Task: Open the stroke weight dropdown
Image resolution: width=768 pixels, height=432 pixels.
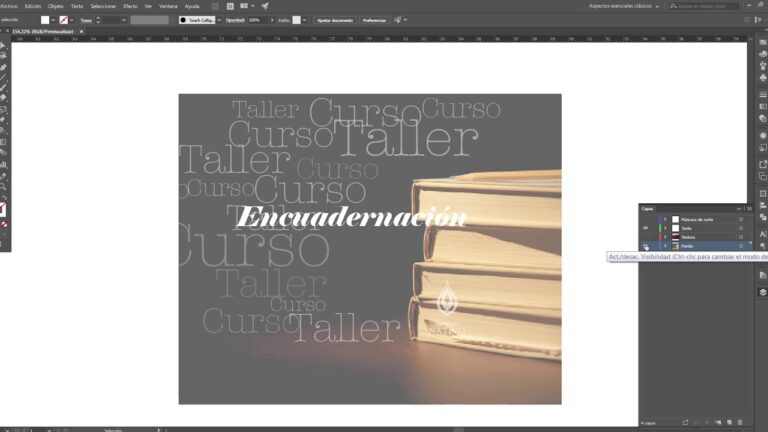Action: [123, 20]
